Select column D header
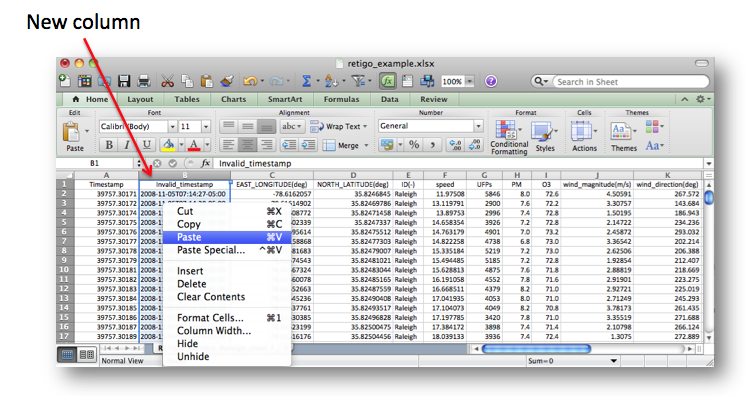Viewport: 745px width, 396px height. pos(353,175)
